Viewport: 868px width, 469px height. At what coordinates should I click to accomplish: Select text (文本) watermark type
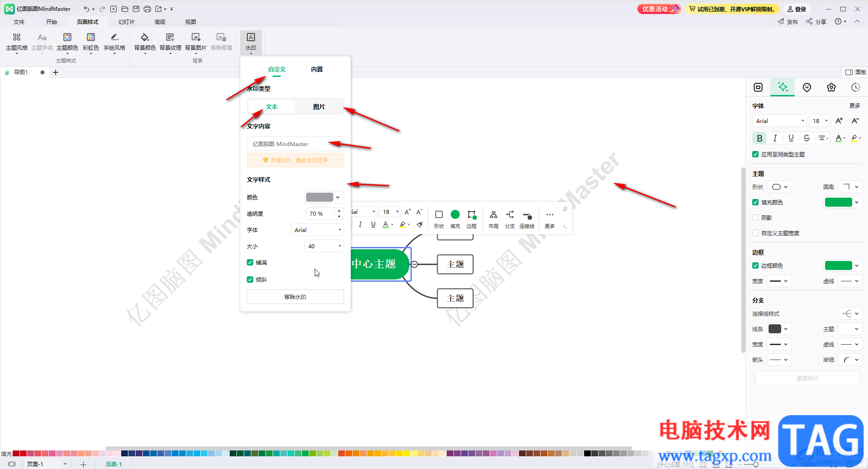click(x=271, y=107)
